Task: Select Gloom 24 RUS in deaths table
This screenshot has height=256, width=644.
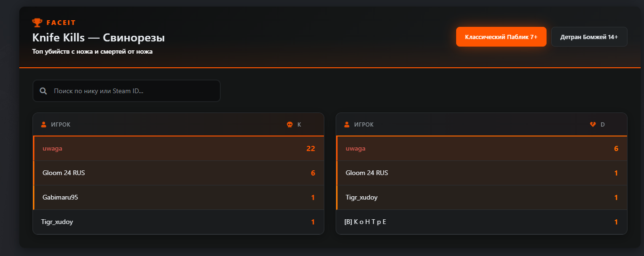Action: (x=367, y=173)
